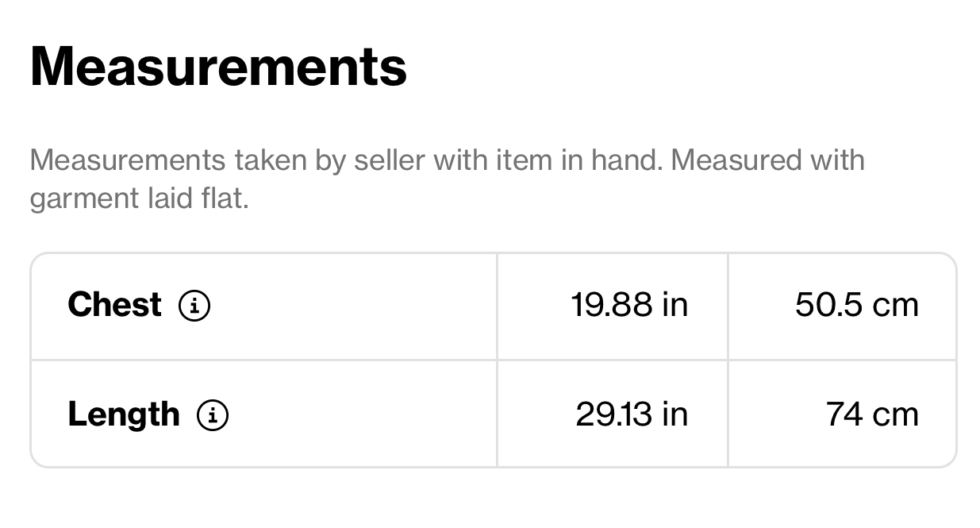
Task: Click the "Measured with" phrase
Action: 767,161
